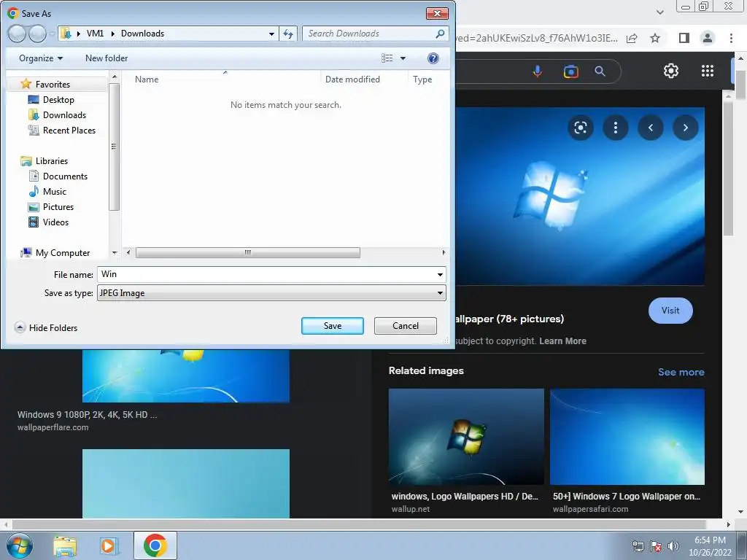This screenshot has width=747, height=560.
Task: Click the Search Downloads field
Action: (x=369, y=34)
